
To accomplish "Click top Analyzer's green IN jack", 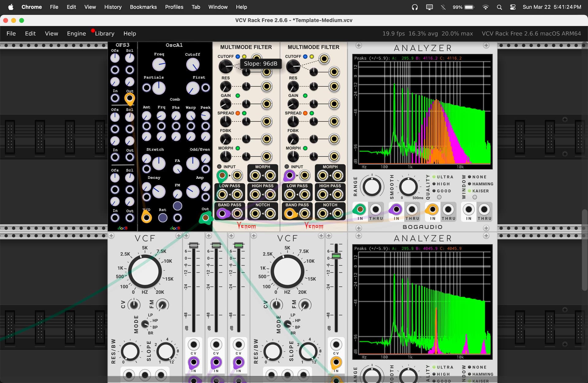I will 360,209.
